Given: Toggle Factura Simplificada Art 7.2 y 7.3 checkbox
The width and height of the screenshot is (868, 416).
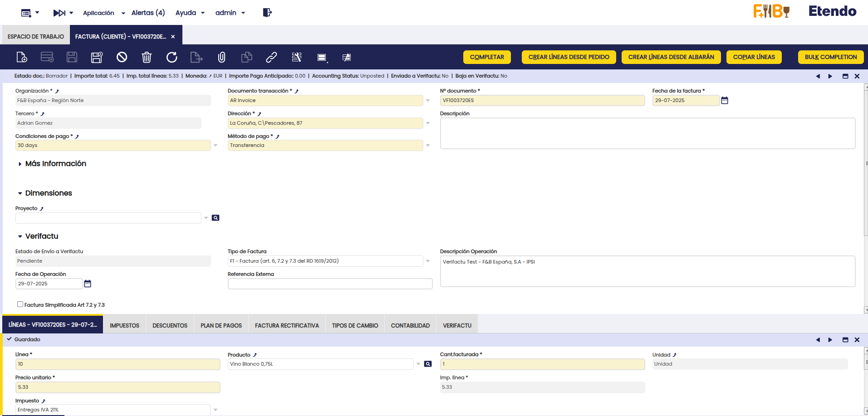Looking at the screenshot, I should point(20,304).
